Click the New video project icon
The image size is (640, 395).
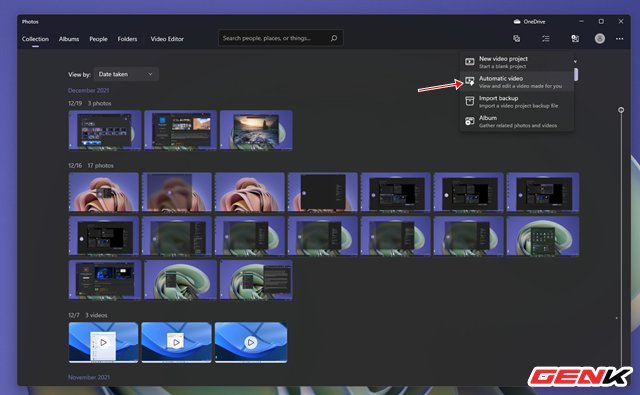pos(470,62)
